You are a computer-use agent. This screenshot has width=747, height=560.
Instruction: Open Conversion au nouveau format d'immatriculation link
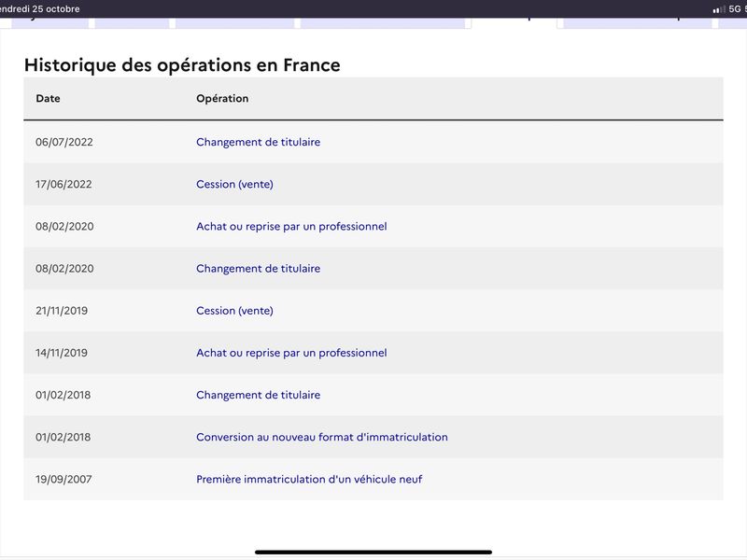coord(322,437)
